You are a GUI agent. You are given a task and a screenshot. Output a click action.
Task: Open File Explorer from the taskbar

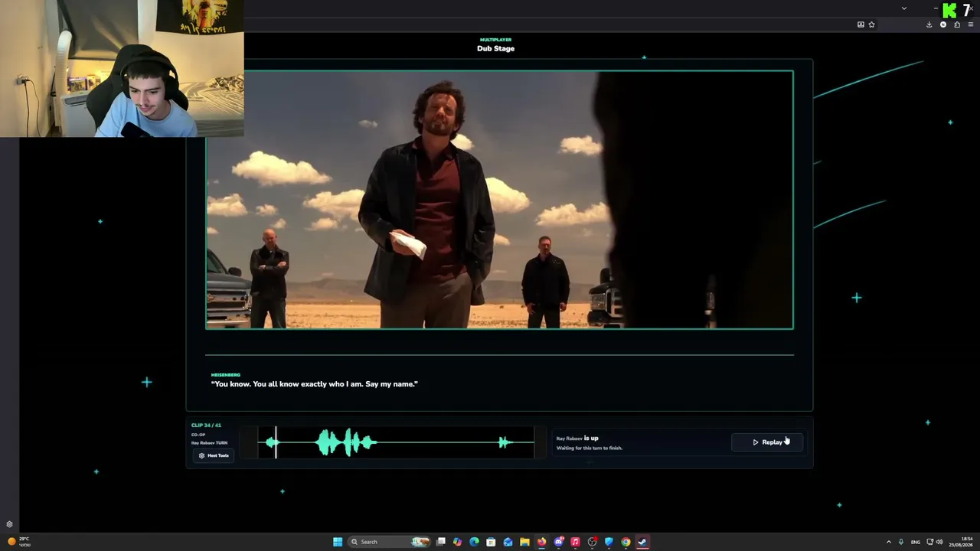click(x=525, y=542)
